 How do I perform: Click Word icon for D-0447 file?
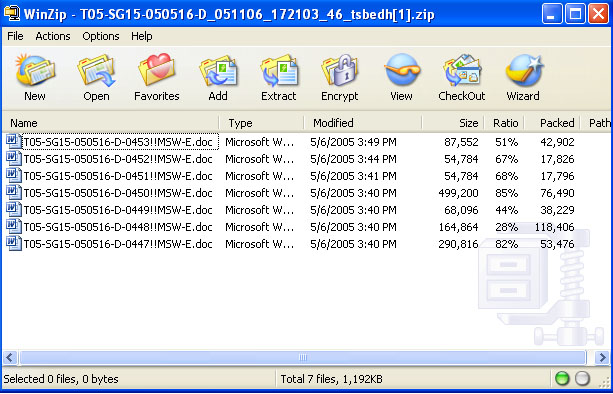[x=14, y=244]
